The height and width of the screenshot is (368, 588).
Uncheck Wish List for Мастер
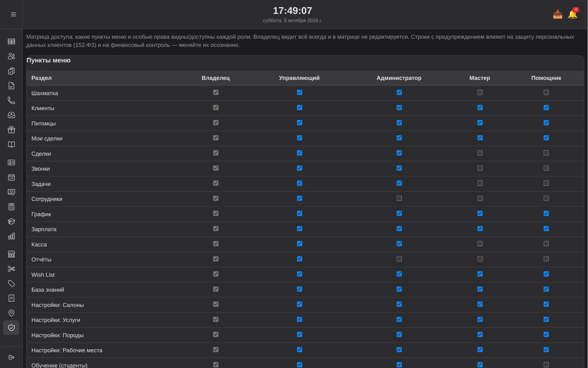[480, 274]
